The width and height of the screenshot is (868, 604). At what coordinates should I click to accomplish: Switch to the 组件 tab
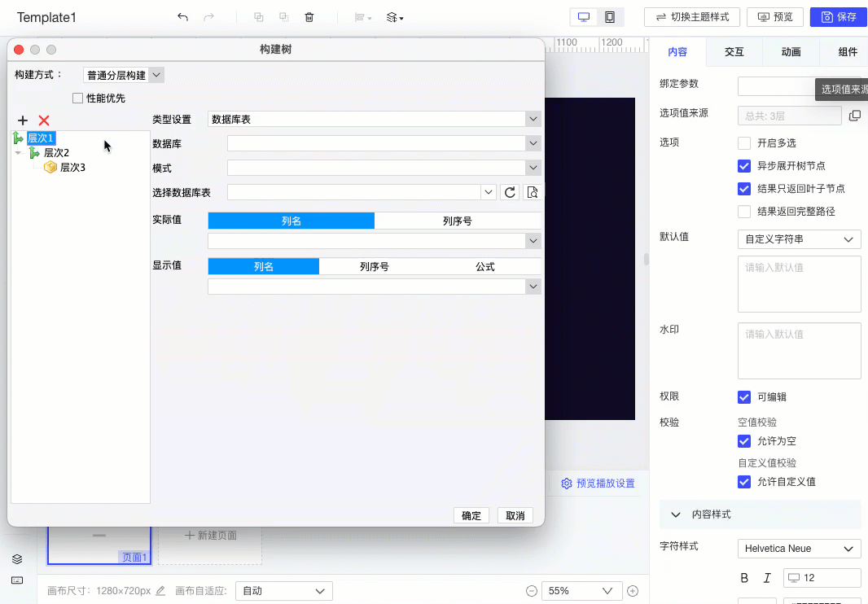848,52
